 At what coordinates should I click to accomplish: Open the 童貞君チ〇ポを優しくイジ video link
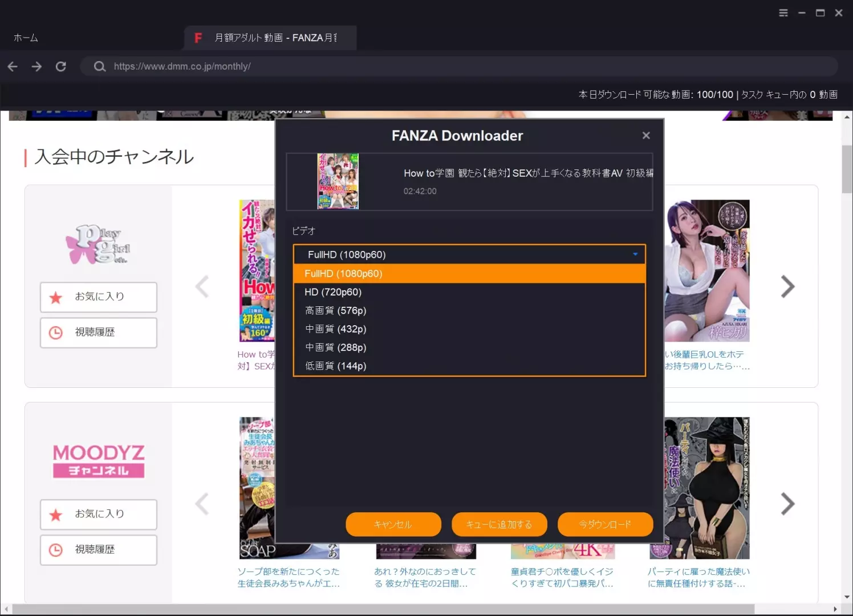(x=562, y=577)
